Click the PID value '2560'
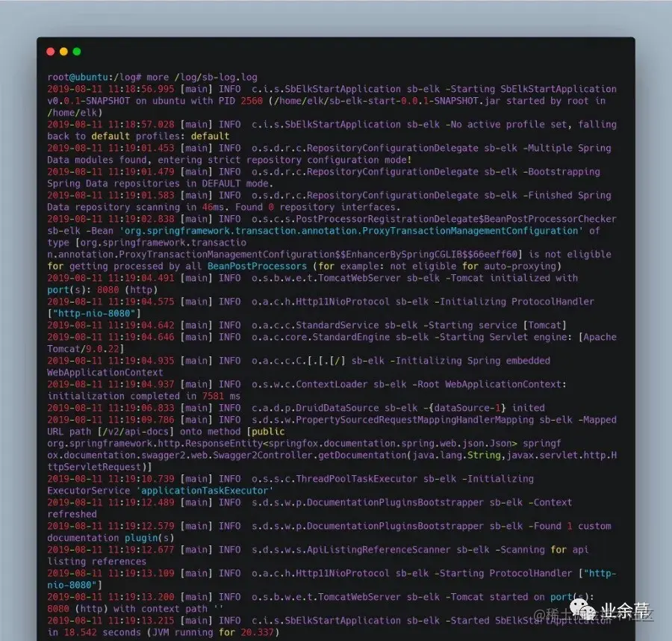Screen dimensions: 672x641 252,101
